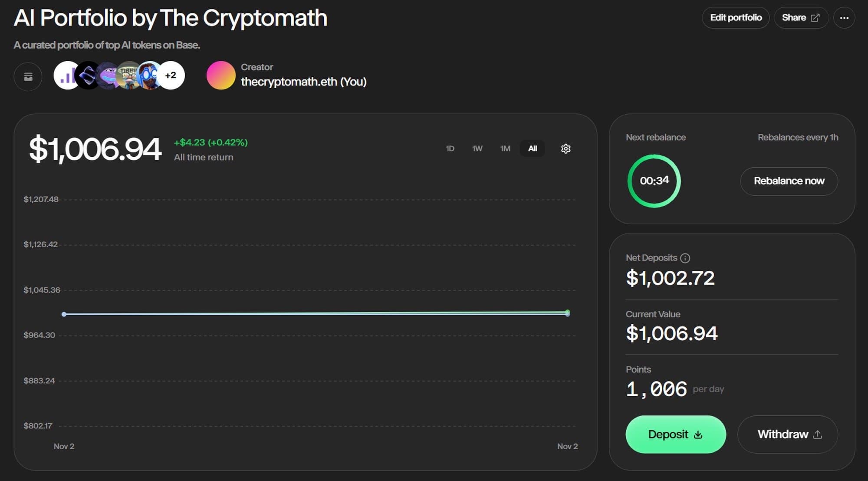Click the Net Deposits info icon

tap(685, 258)
